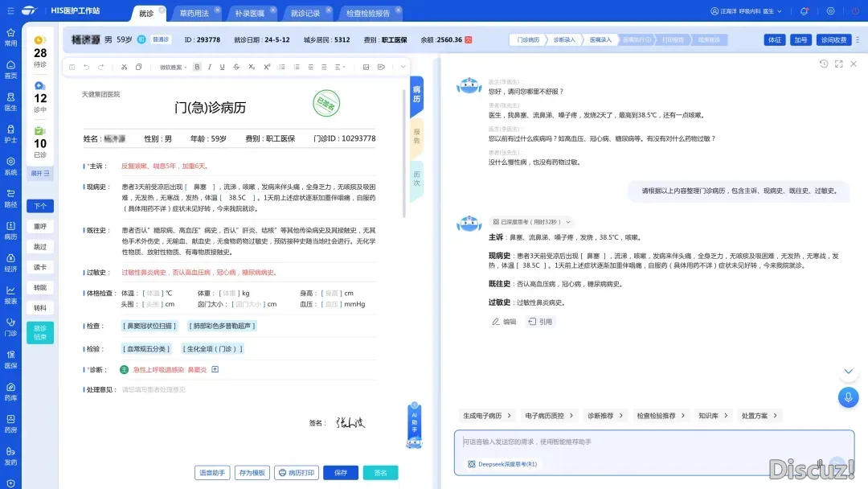Image resolution: width=868 pixels, height=489 pixels.
Task: Undo the last edit in editor toolbar
Action: [x=86, y=67]
